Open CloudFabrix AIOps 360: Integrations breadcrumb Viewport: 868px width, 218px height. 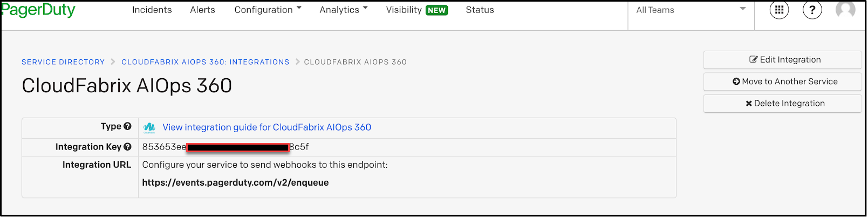(206, 62)
